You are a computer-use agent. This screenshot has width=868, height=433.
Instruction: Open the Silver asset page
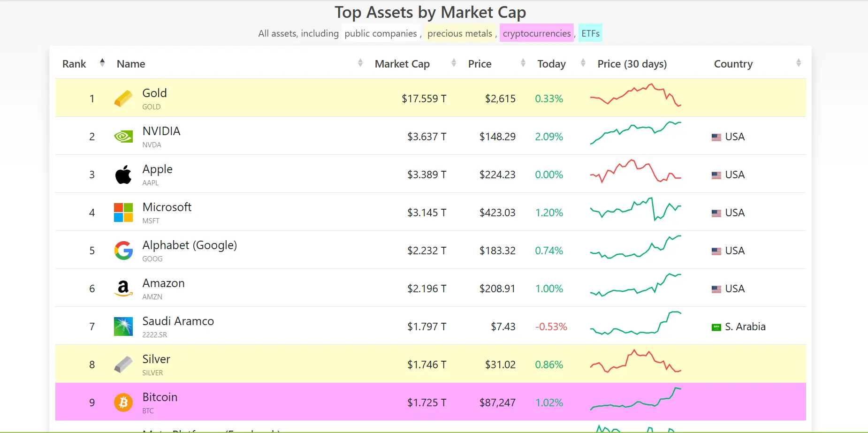[x=156, y=359]
